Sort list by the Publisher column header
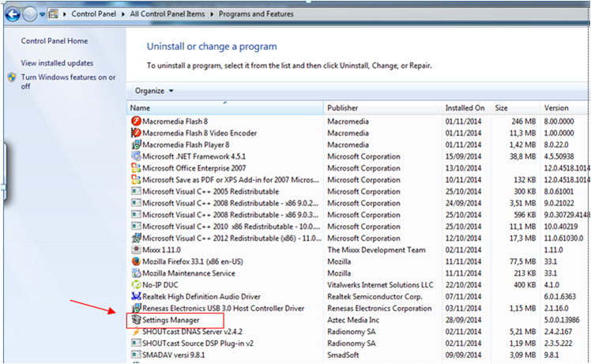Viewport: 591px width, 364px height. point(382,107)
